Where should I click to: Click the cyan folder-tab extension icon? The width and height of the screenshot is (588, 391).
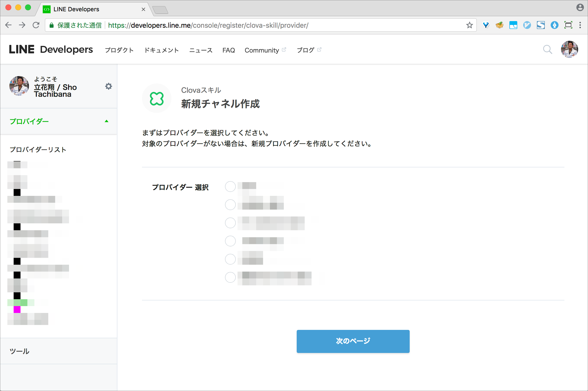point(513,25)
